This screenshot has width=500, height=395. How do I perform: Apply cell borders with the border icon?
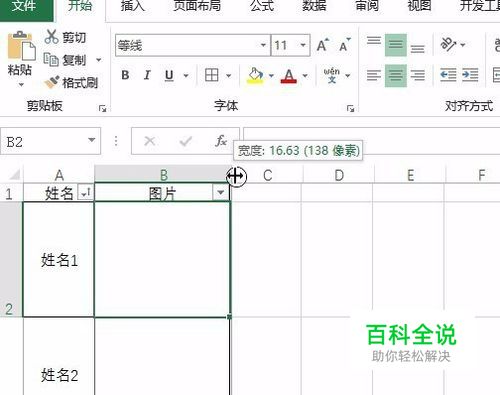coord(212,75)
